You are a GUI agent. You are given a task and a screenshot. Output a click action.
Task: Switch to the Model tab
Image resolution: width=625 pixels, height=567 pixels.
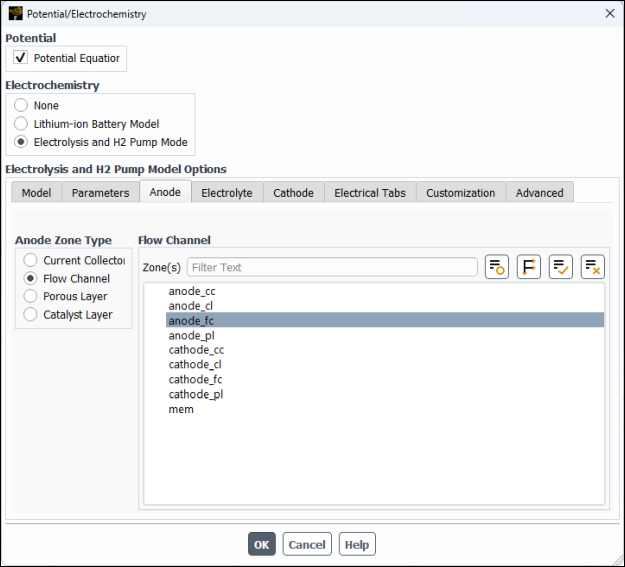click(36, 193)
